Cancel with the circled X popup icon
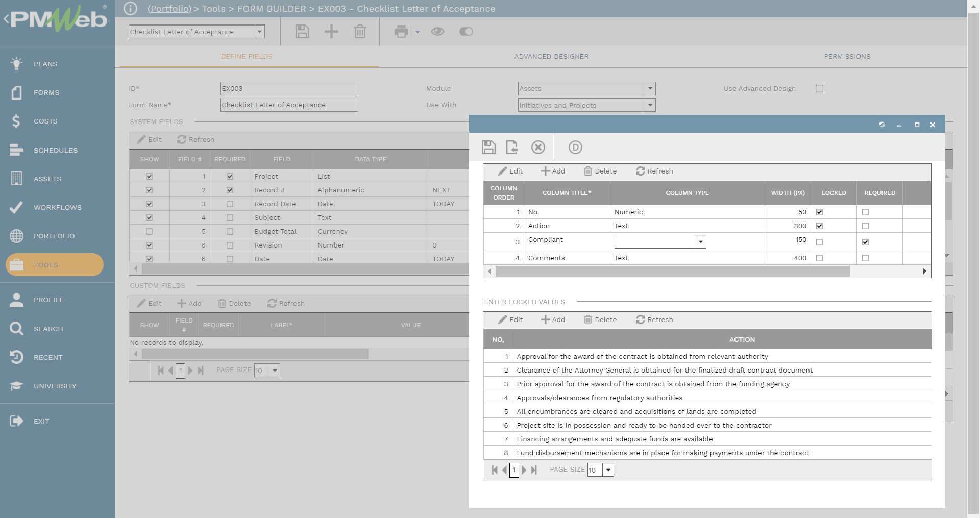 (538, 147)
